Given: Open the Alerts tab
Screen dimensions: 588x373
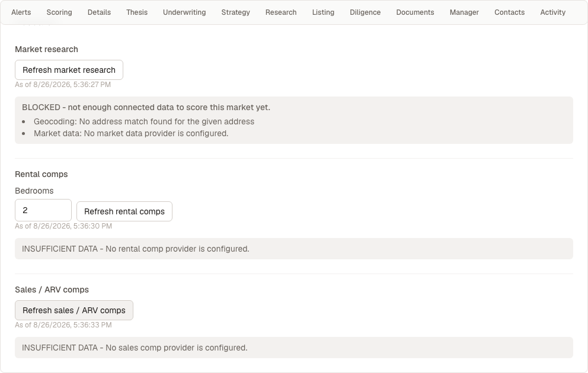Looking at the screenshot, I should coord(21,12).
